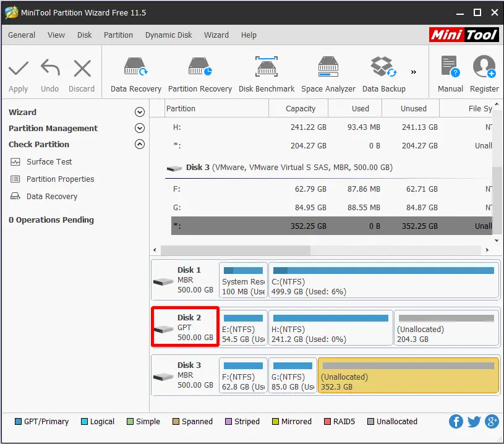Select the System Reserved block on Disk 1
Screen dimensions: 504x444
(243, 281)
